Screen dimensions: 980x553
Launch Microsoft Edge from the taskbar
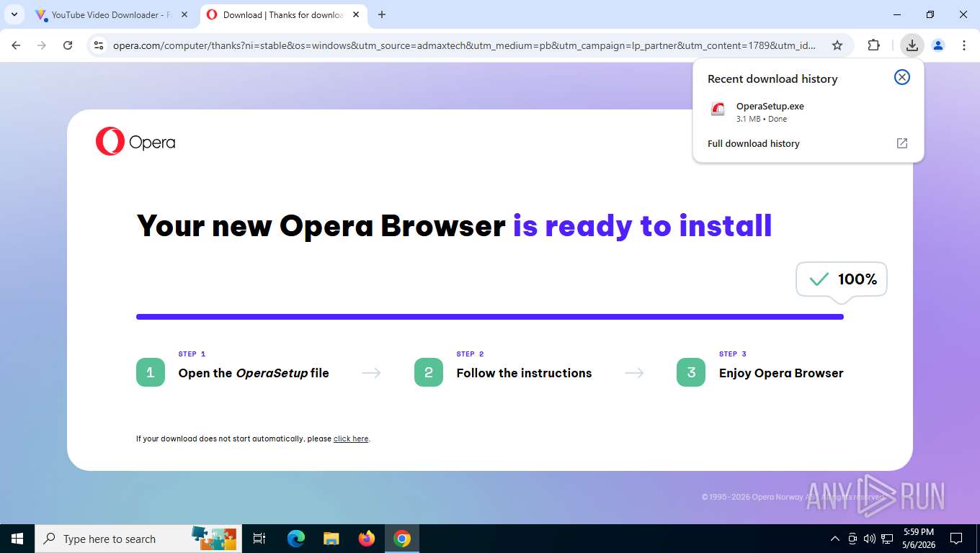coord(296,539)
